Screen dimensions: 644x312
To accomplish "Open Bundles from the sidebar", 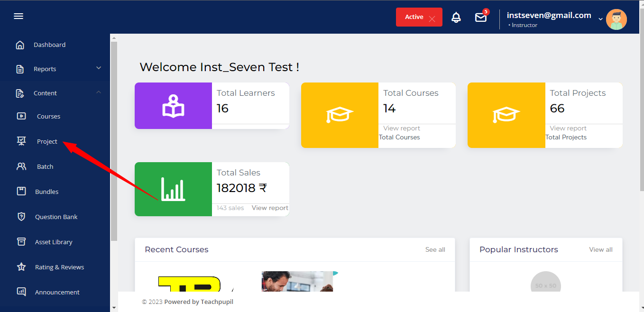I will point(46,192).
